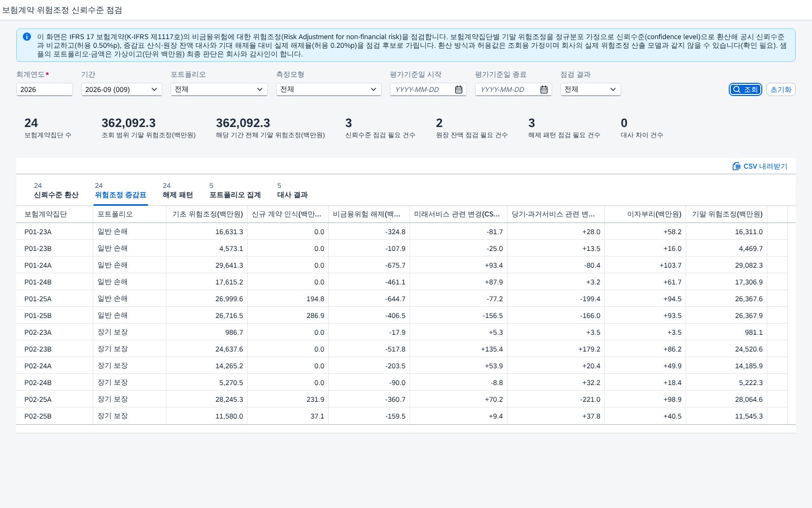Image resolution: width=812 pixels, height=508 pixels.
Task: Click the 이자부리(백만원) column header
Action: (x=646, y=214)
